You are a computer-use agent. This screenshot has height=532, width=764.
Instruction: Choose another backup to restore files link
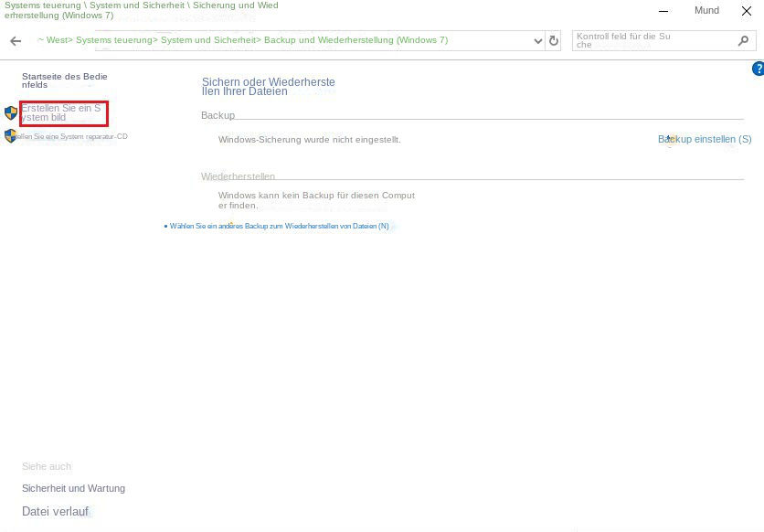pos(279,226)
